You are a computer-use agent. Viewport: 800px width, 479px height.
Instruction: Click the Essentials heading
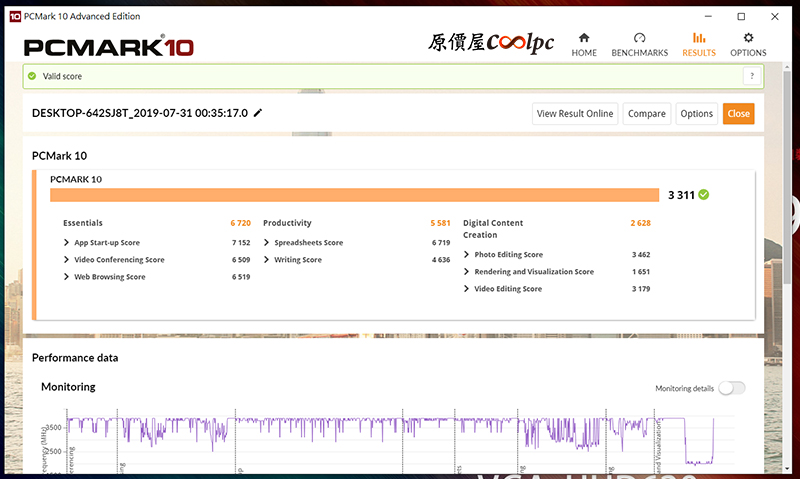point(83,223)
